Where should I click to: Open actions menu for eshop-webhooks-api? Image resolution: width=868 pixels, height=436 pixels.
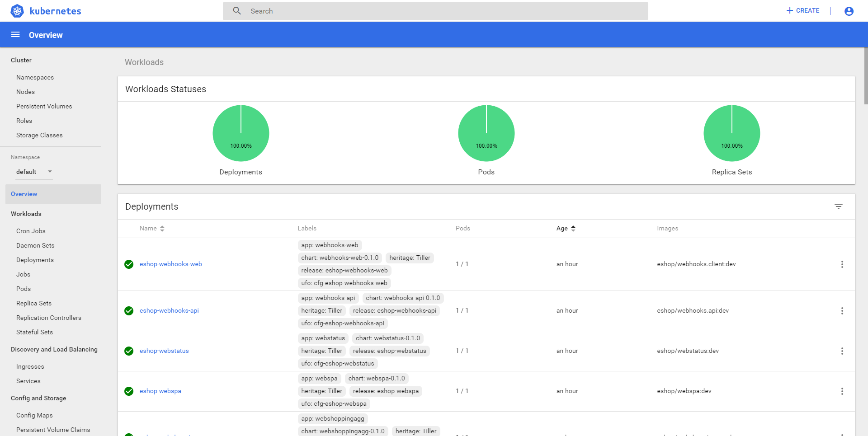tap(842, 311)
